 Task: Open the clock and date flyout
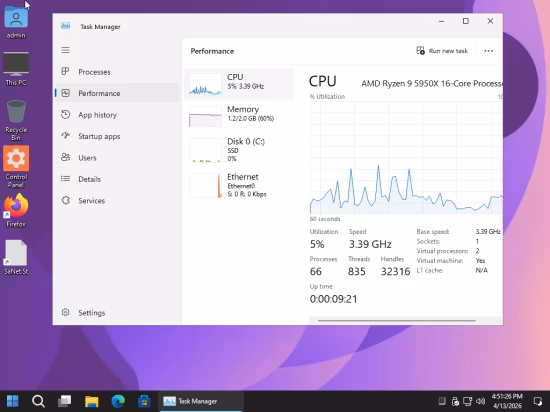[x=507, y=401]
